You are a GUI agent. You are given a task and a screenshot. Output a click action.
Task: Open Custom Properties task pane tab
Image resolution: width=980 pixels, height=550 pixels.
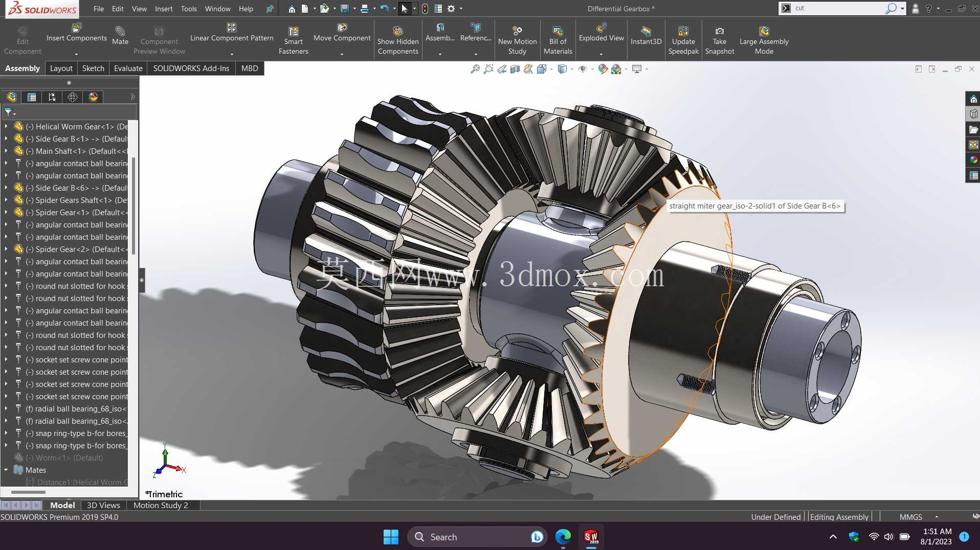973,175
